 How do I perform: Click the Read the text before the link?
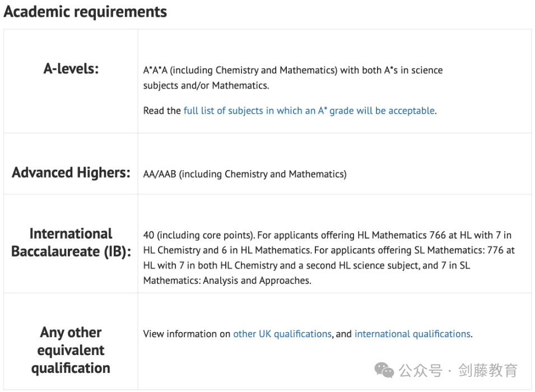click(162, 111)
